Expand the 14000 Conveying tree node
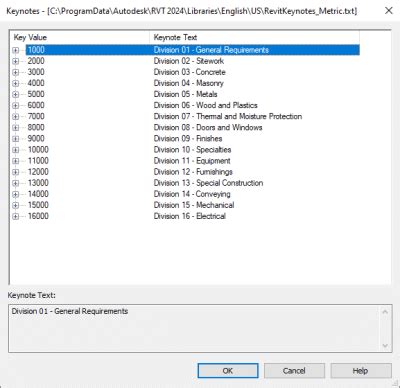 coord(15,194)
